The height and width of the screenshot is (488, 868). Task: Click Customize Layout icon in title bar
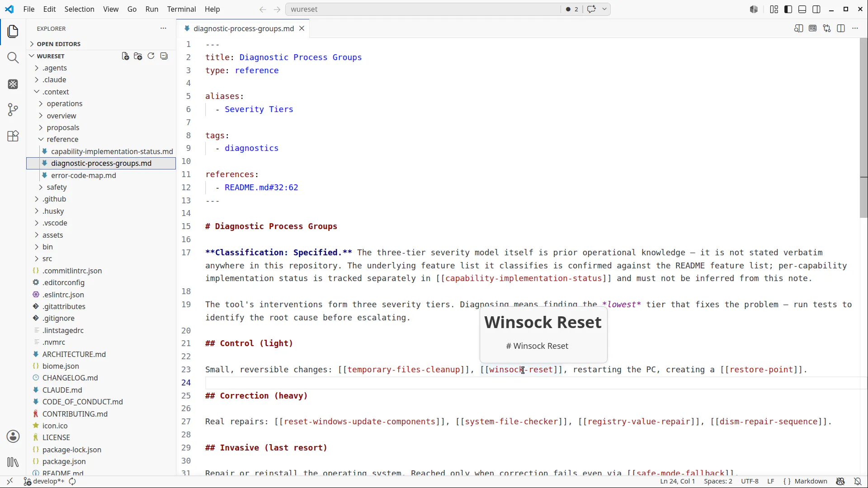point(774,9)
